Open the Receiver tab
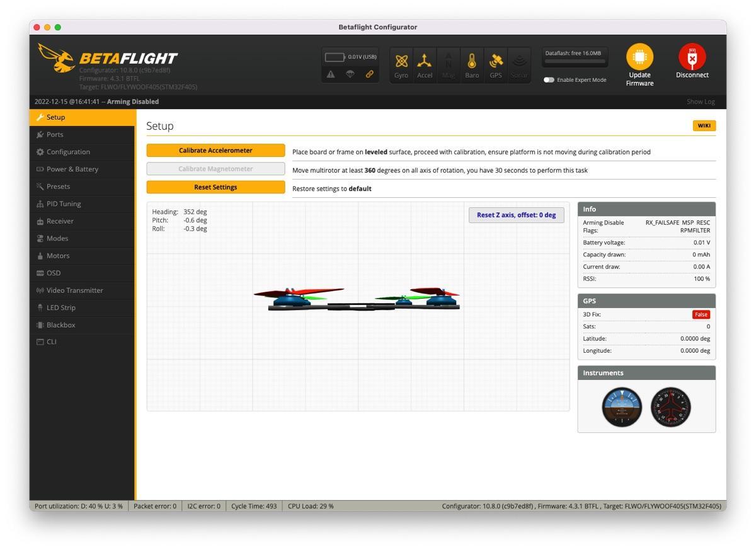This screenshot has width=756, height=550. (82, 221)
